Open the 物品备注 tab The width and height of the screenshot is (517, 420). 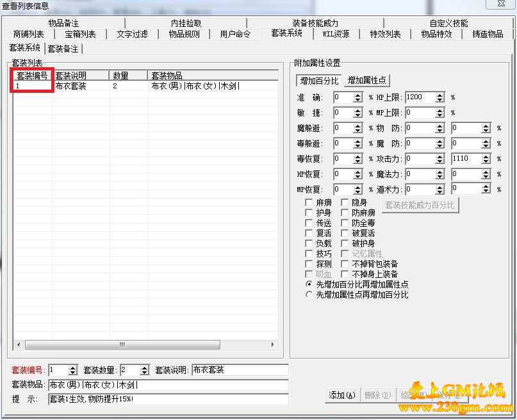[63, 23]
